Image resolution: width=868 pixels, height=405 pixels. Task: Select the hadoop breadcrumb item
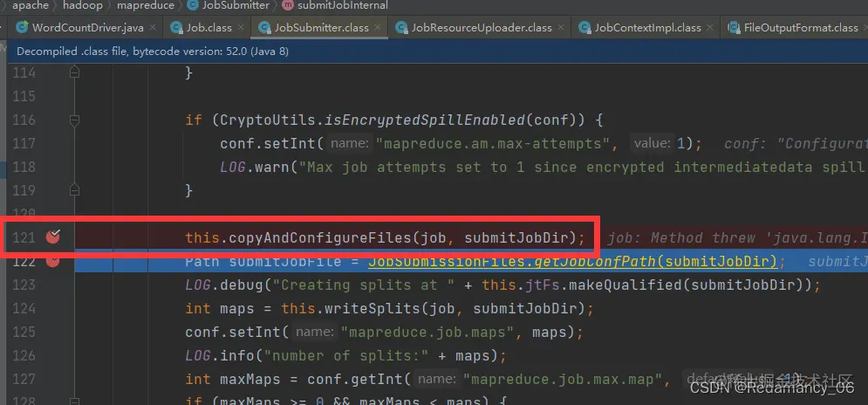[x=82, y=5]
